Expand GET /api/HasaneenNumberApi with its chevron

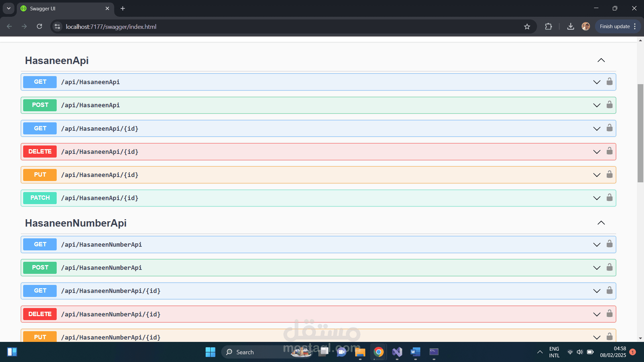click(x=597, y=245)
